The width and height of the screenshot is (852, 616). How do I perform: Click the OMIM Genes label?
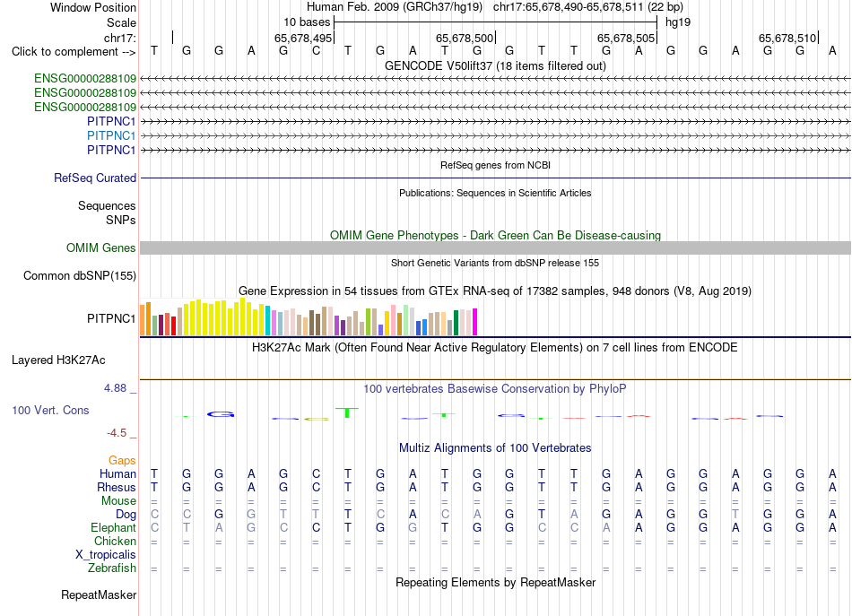tap(101, 247)
